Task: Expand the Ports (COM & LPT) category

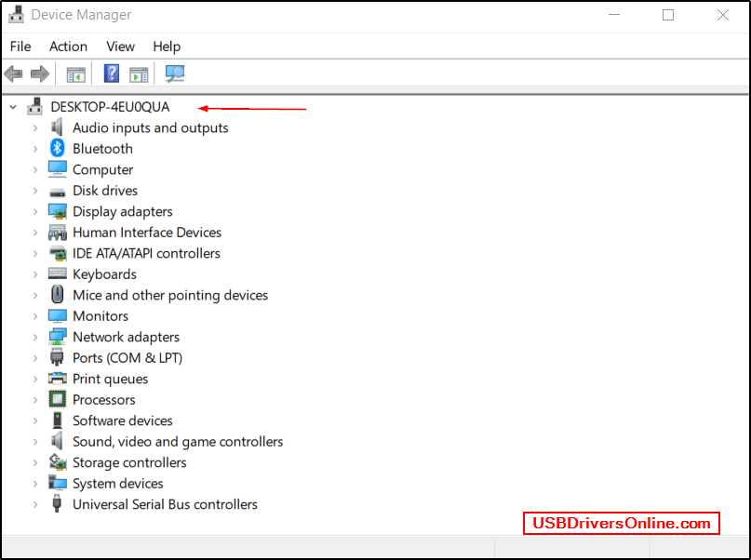Action: 35,358
